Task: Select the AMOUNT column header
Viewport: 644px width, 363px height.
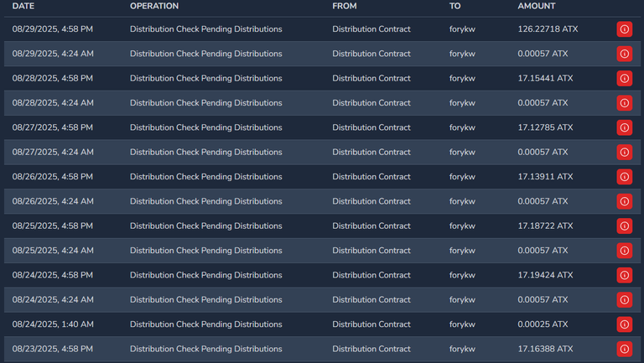Action: [x=537, y=6]
